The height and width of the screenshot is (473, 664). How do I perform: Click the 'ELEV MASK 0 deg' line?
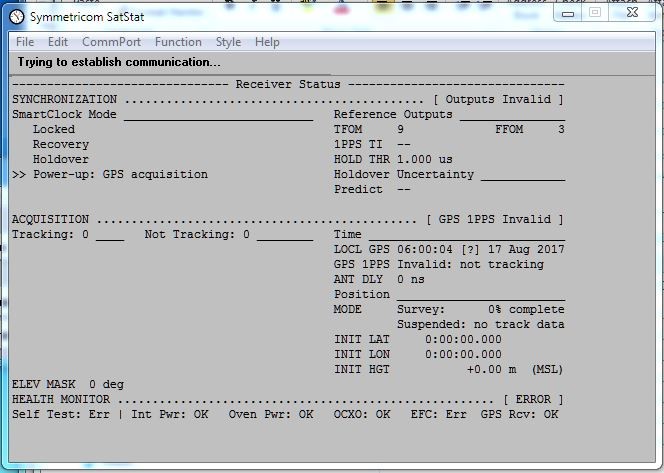point(68,384)
